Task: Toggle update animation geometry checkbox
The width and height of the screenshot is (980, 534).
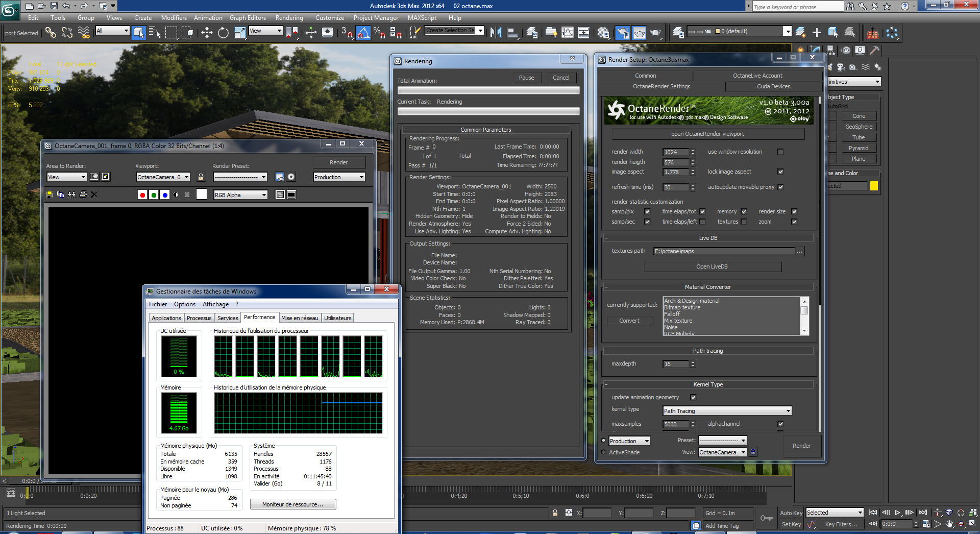Action: coord(693,397)
